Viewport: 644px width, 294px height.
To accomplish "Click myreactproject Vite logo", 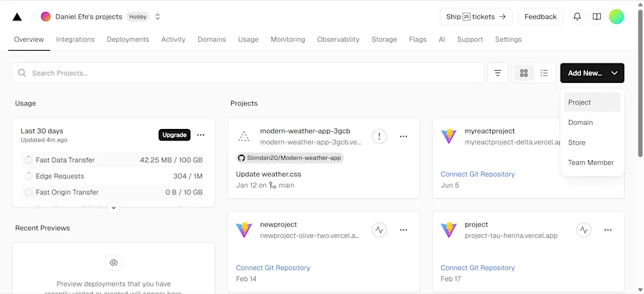I will coord(449,136).
